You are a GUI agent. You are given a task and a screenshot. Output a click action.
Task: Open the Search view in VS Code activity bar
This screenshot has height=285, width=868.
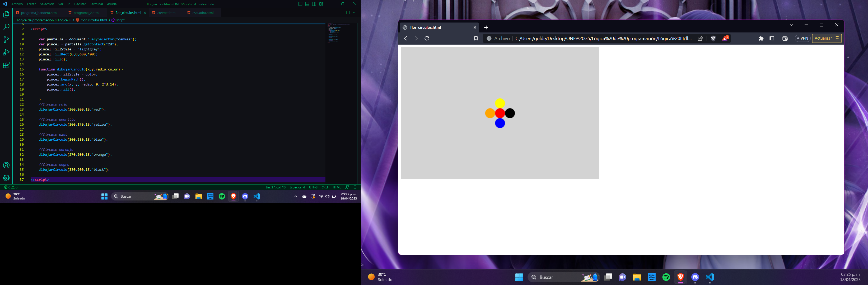pos(6,27)
